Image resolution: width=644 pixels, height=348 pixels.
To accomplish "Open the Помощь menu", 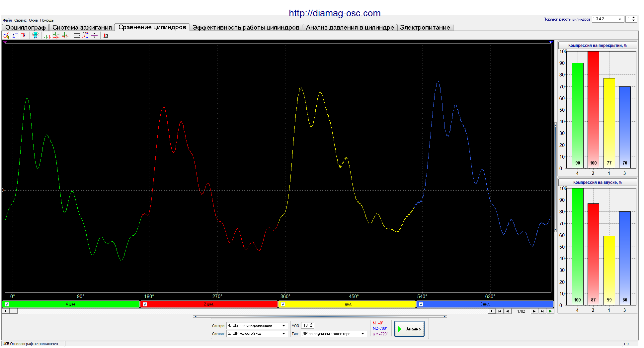I will pyautogui.click(x=47, y=20).
